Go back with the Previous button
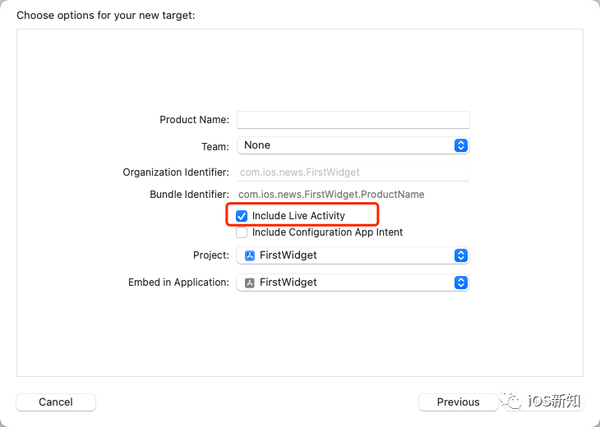Screen dimensions: 600x427 tap(458, 402)
